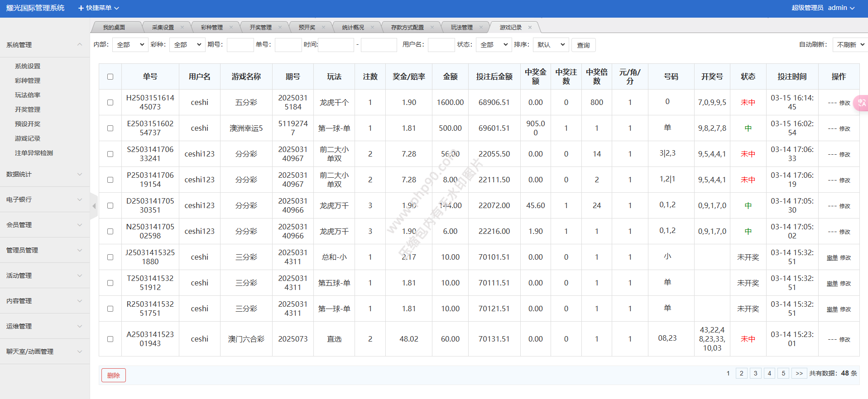The width and height of the screenshot is (868, 399).
Task: Close the 游戏记录 tab
Action: (x=530, y=27)
